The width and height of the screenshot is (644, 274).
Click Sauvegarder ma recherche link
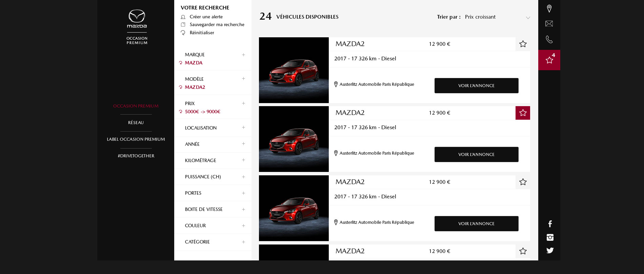(217, 24)
